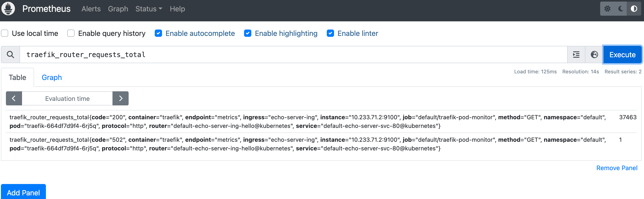Viewport: 644px width, 199px height.
Task: Step evaluation time forward
Action: click(x=120, y=98)
